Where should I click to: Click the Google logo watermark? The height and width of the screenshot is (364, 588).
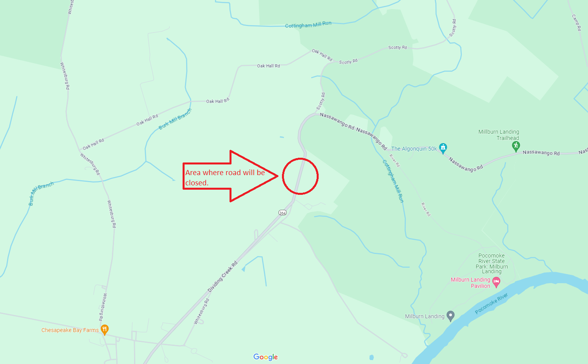(x=265, y=357)
